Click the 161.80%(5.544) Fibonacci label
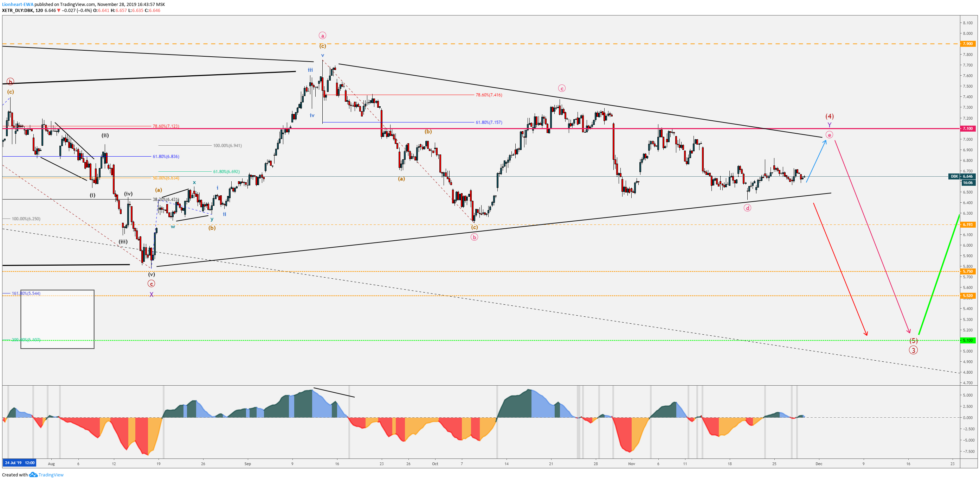This screenshot has height=481, width=980. click(26, 293)
